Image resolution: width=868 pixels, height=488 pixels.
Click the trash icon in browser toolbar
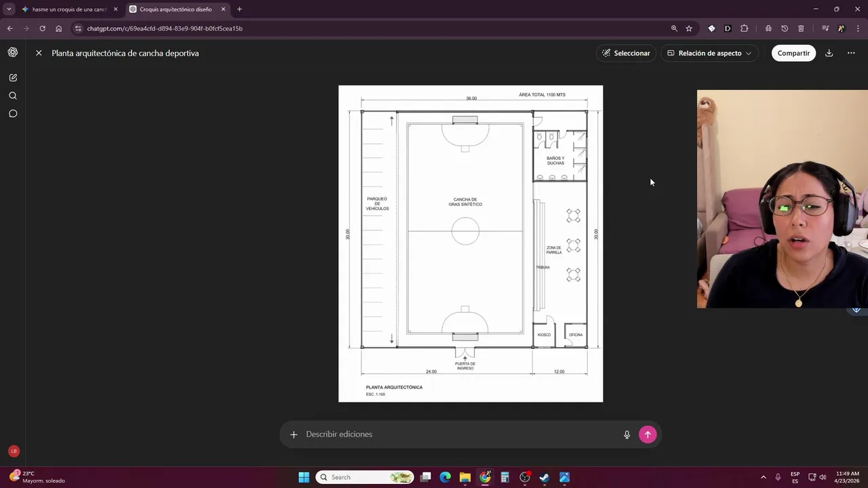click(801, 28)
